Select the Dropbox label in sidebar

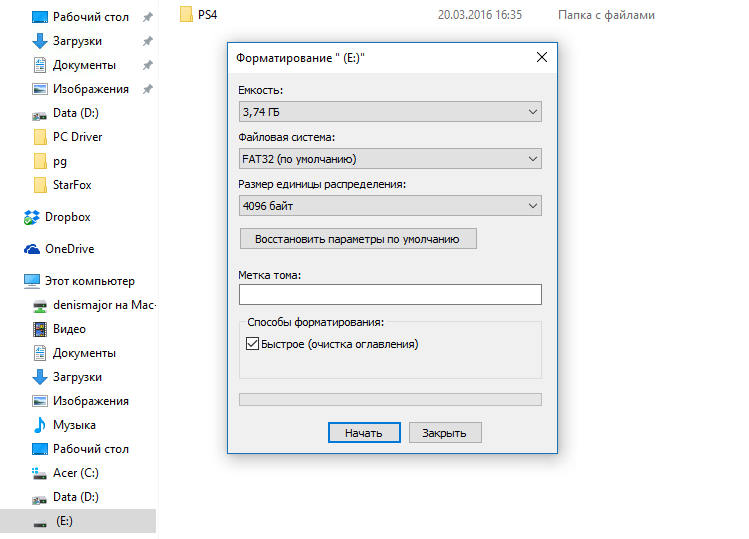67,217
